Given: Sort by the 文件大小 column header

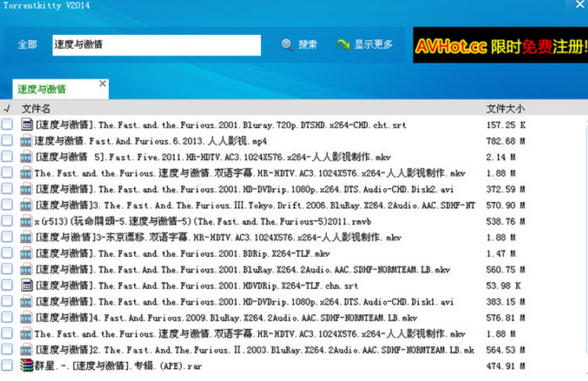Looking at the screenshot, I should 505,108.
